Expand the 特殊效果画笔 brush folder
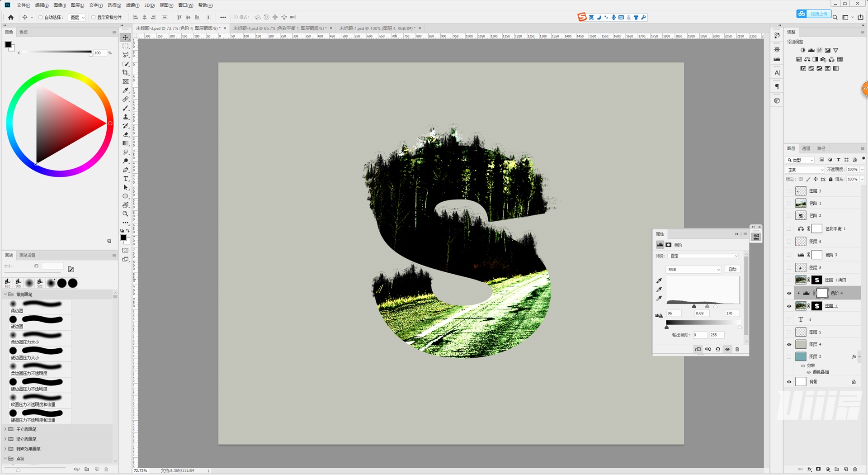868x475 pixels. tap(5, 449)
